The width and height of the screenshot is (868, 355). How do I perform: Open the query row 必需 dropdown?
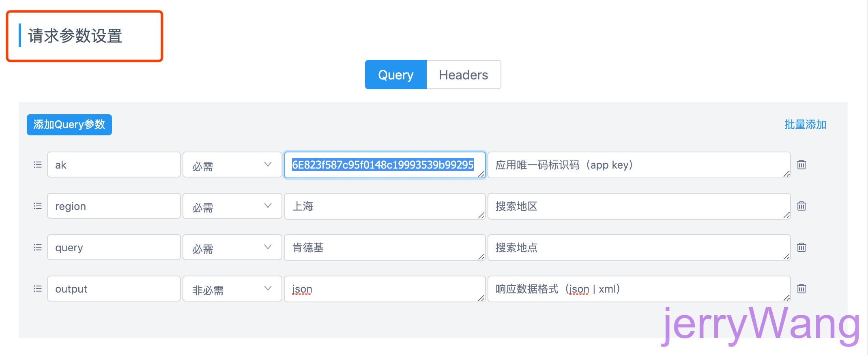[x=232, y=248]
